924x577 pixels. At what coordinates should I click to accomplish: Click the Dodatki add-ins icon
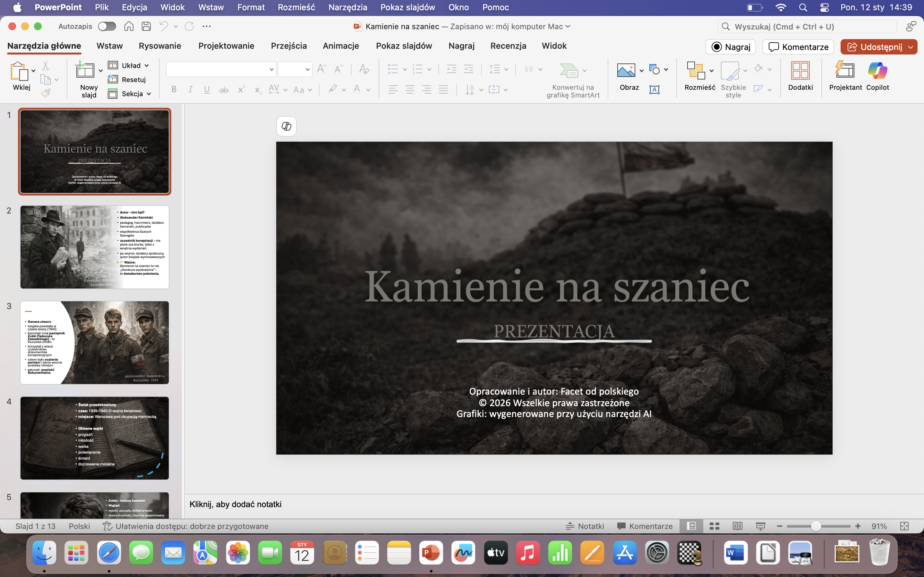tap(800, 71)
